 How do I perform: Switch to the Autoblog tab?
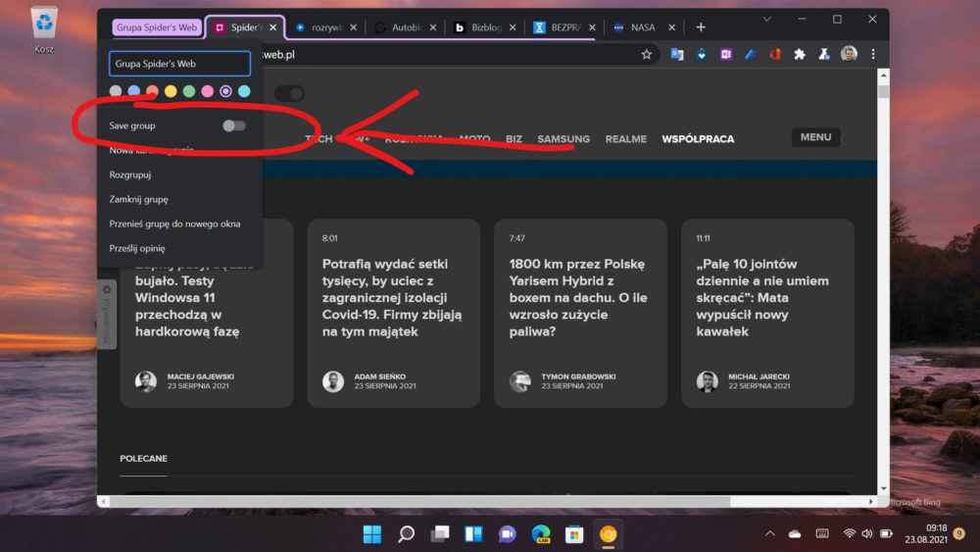tap(407, 27)
